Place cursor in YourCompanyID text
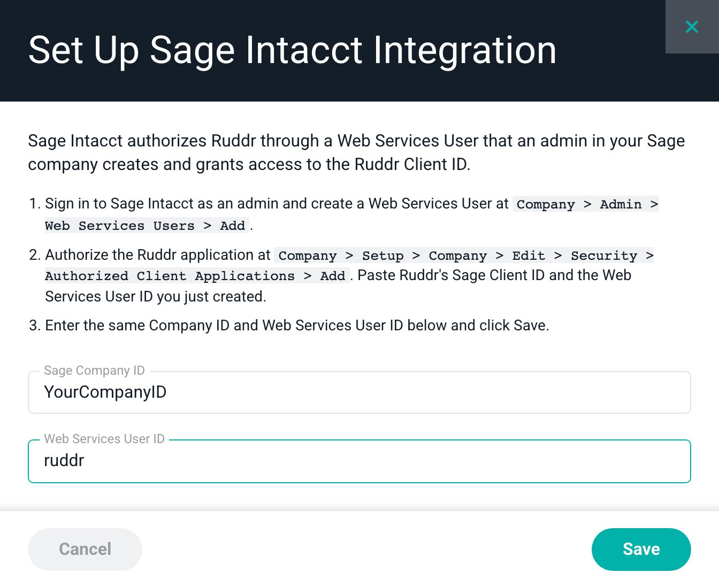 click(105, 392)
